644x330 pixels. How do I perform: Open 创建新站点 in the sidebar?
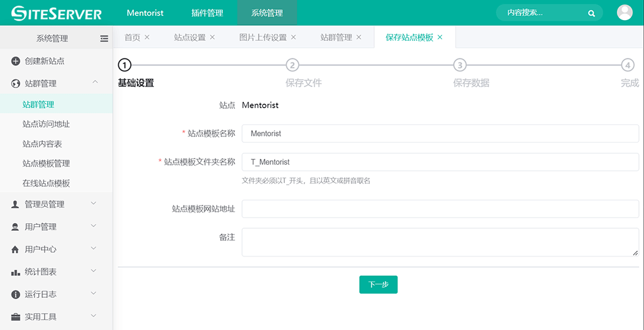(44, 61)
